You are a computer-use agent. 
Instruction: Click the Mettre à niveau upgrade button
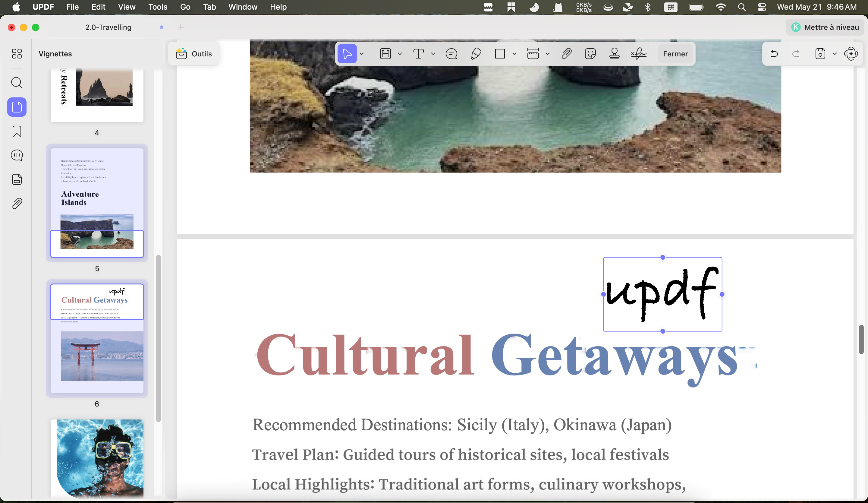tap(825, 27)
